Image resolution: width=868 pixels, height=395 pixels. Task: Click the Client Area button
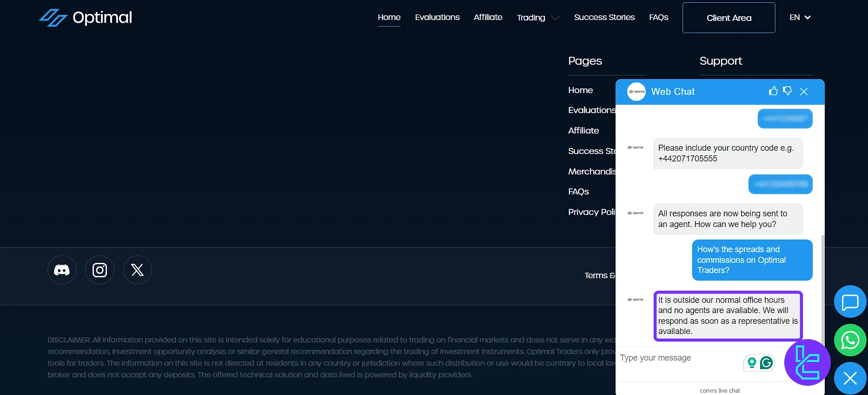[729, 18]
